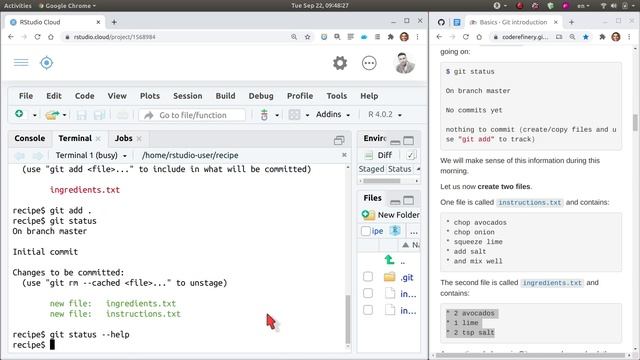
Task: Open the en keyboard language indicator
Action: [x=583, y=6]
